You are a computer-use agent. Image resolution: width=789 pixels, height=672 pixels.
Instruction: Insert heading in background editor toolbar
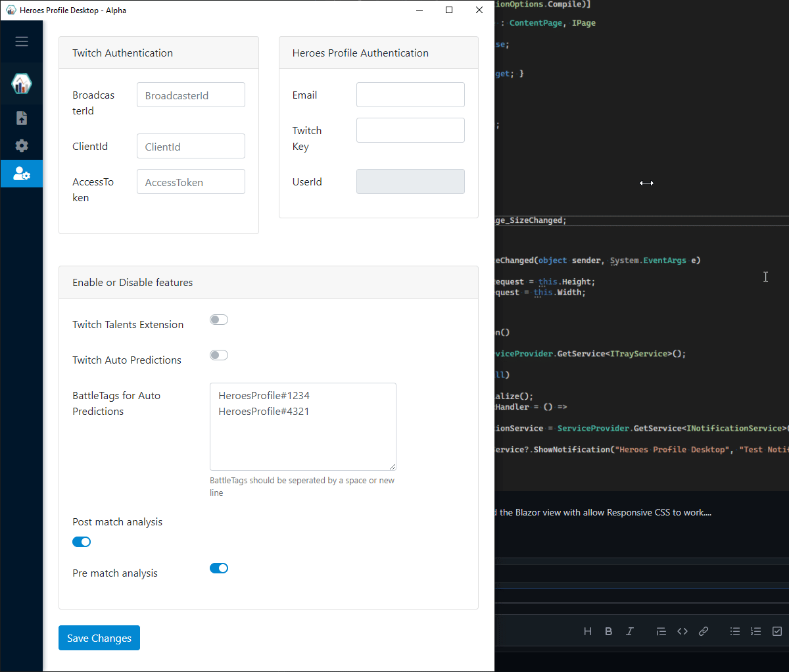(x=588, y=631)
